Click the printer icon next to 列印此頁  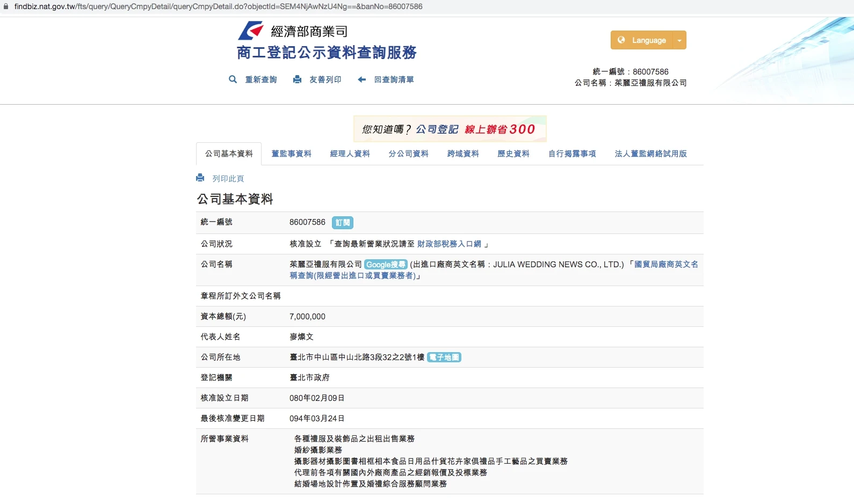(200, 178)
